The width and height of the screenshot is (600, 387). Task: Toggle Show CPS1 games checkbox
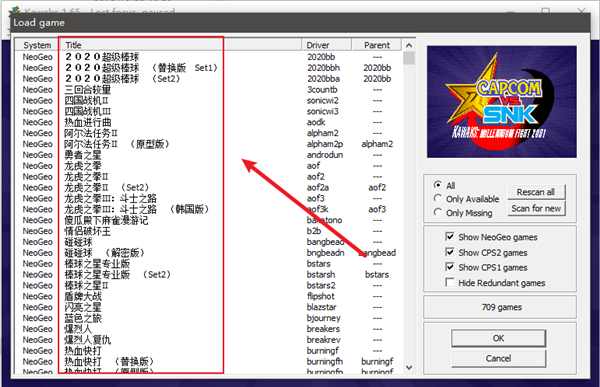[x=450, y=267]
